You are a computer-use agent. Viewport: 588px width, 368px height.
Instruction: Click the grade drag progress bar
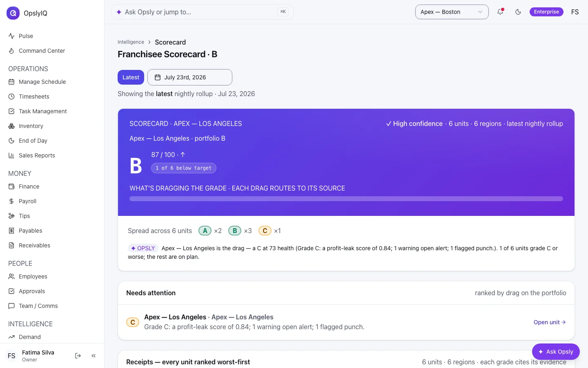346,199
